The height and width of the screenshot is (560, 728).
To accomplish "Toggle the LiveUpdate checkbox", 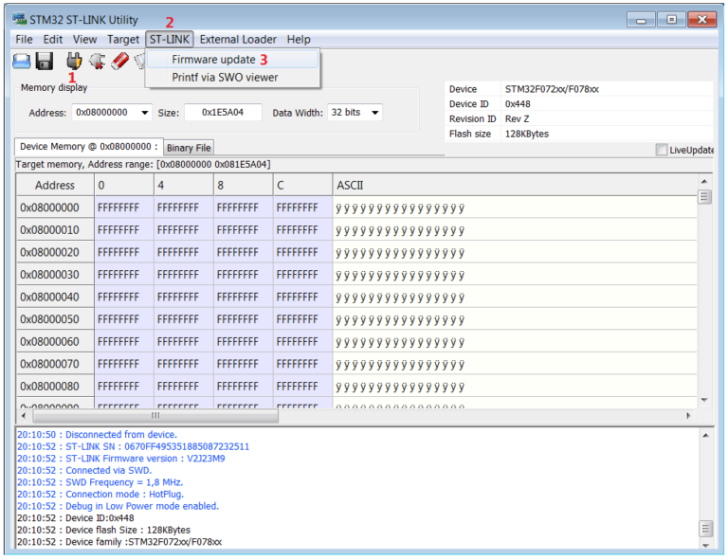I will tap(661, 150).
